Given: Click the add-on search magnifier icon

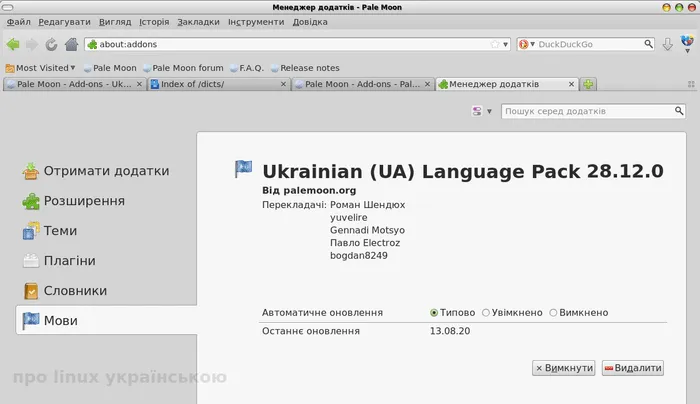Looking at the screenshot, I should 679,111.
